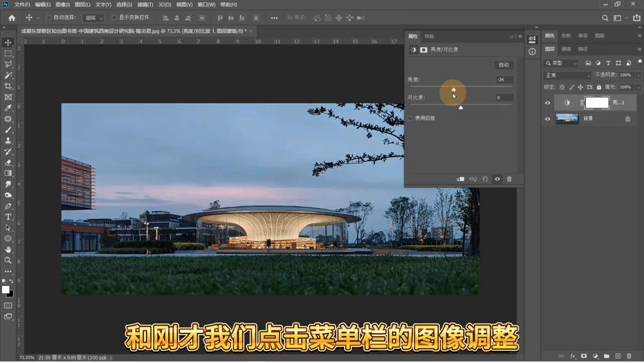644x362 pixels.
Task: Open the adjustment layer mask thumbnail
Action: pyautogui.click(x=597, y=103)
